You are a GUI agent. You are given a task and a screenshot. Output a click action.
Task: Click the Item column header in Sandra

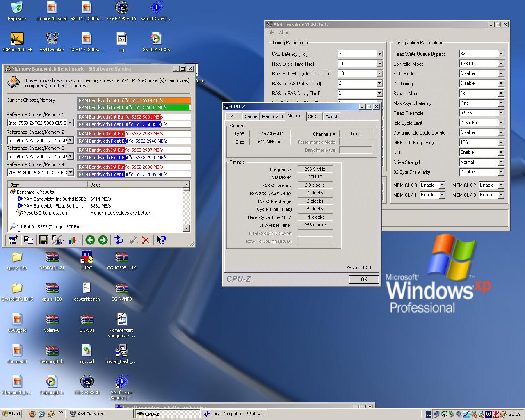pyautogui.click(x=48, y=185)
